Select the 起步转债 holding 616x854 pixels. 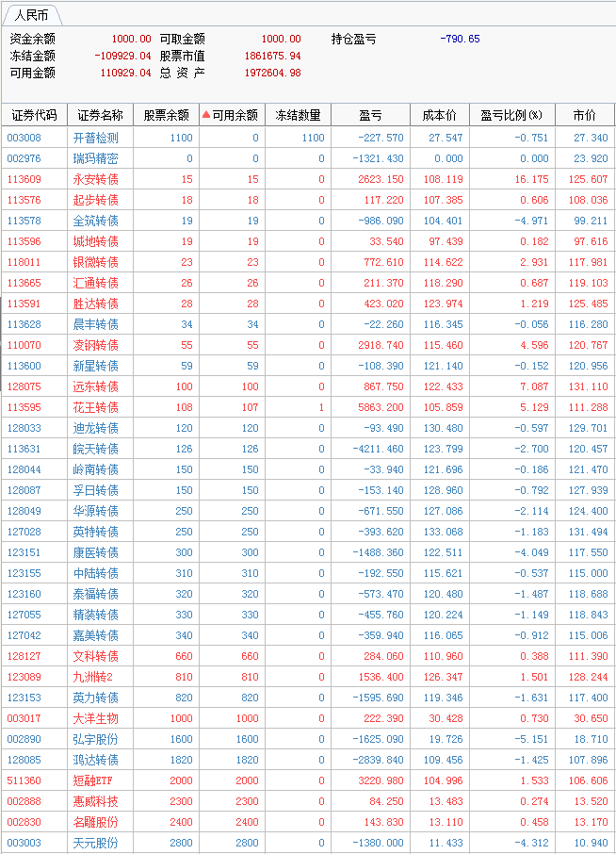(x=308, y=200)
